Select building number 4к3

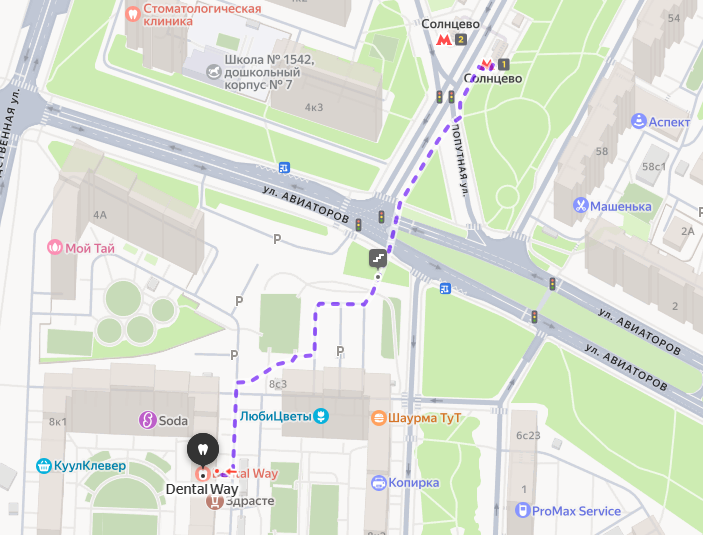click(x=314, y=107)
